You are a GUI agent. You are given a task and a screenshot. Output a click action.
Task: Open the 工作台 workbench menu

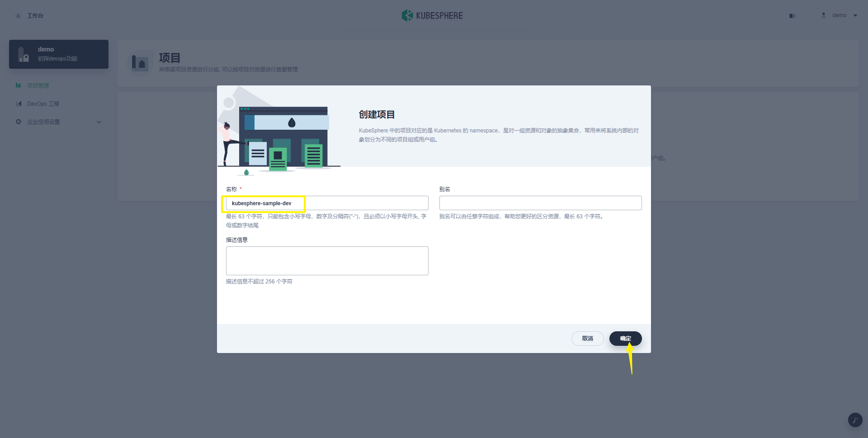35,16
